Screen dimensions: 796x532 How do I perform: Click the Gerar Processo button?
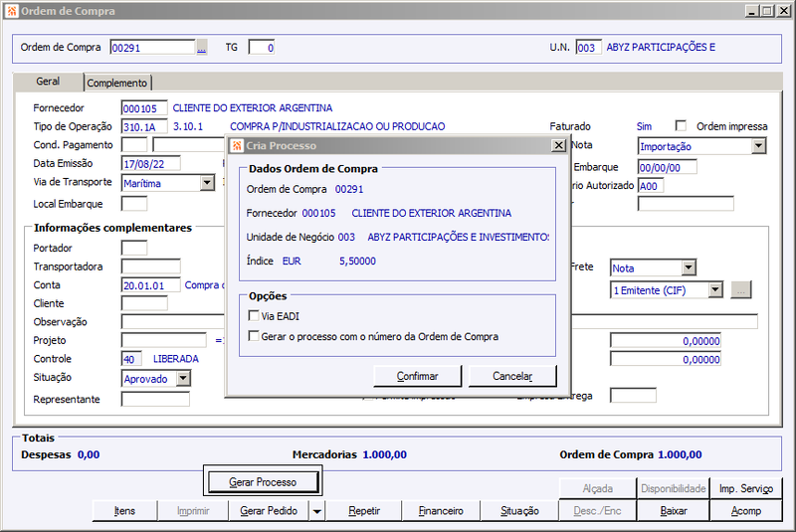point(263,482)
